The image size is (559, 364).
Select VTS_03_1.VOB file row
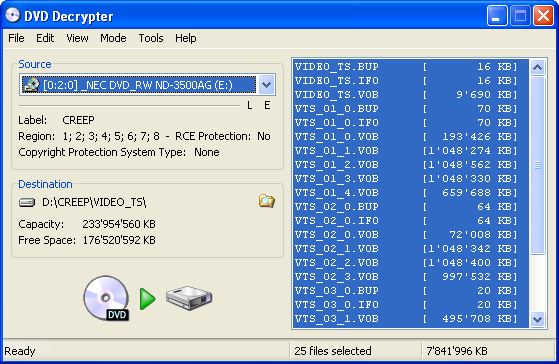(x=411, y=319)
